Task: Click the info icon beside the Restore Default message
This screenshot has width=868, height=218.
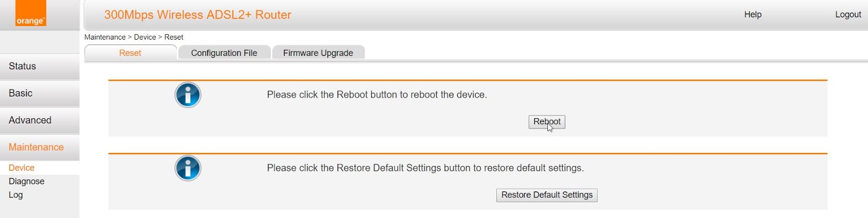Action: (x=188, y=168)
